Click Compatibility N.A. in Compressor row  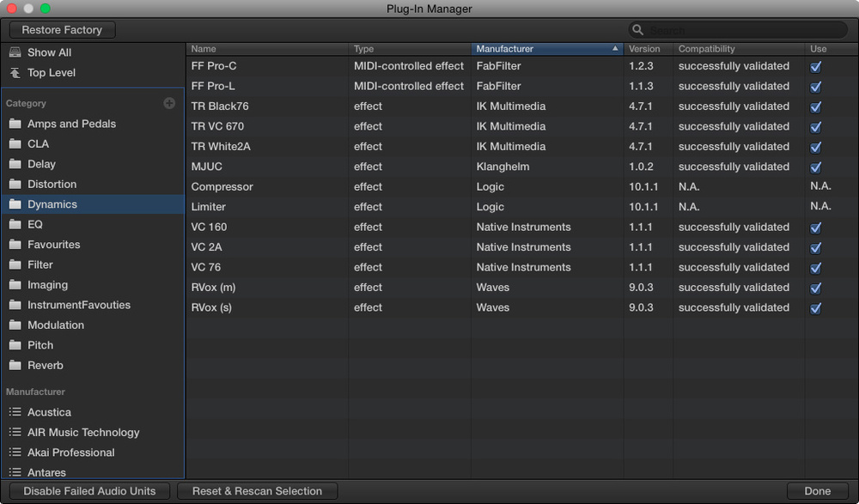pos(689,187)
